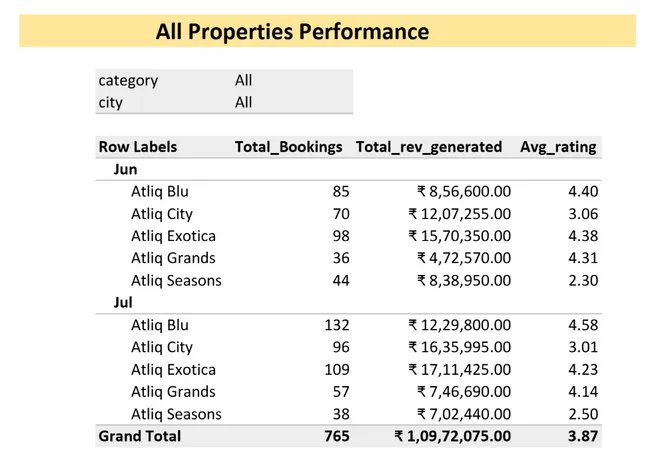The width and height of the screenshot is (650, 470).
Task: Click the Row Labels column header
Action: [x=138, y=146]
